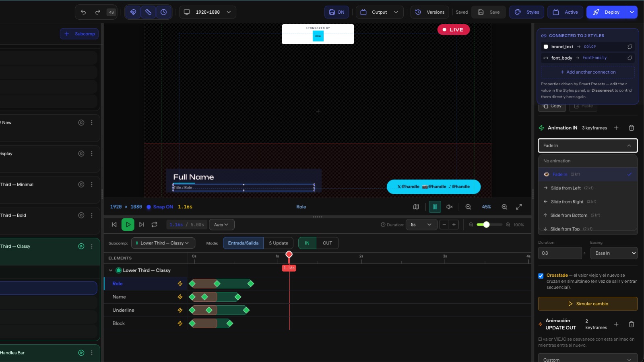Click the red LIVE indicator
Viewport: 644px width, 362px height.
click(454, 30)
